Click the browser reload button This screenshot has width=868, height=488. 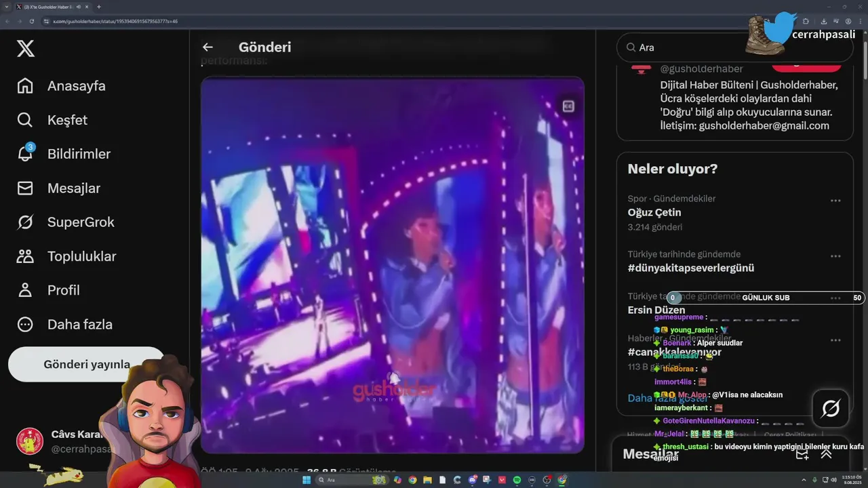click(31, 21)
